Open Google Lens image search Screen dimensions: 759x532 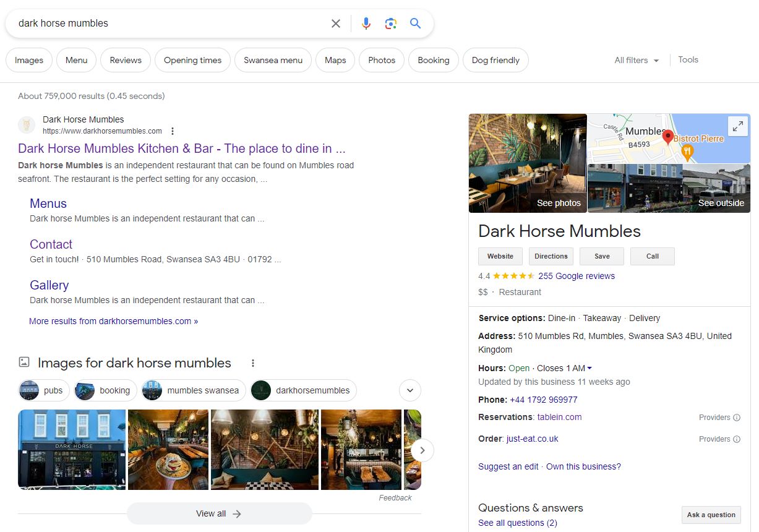pos(390,24)
